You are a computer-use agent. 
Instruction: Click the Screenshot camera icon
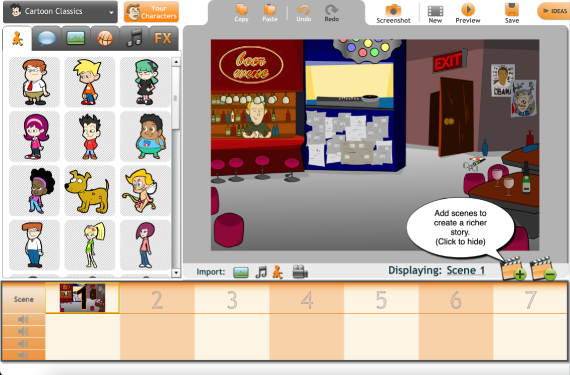[x=393, y=10]
